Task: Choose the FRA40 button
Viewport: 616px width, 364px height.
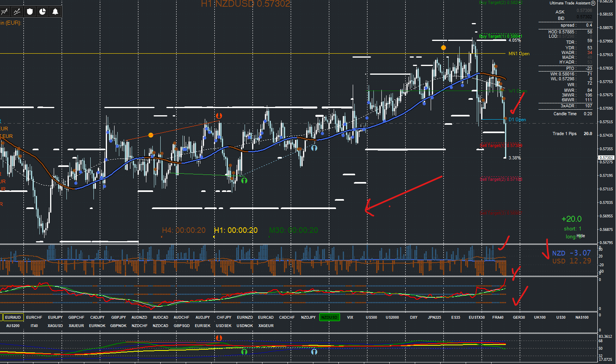Action: click(498, 317)
